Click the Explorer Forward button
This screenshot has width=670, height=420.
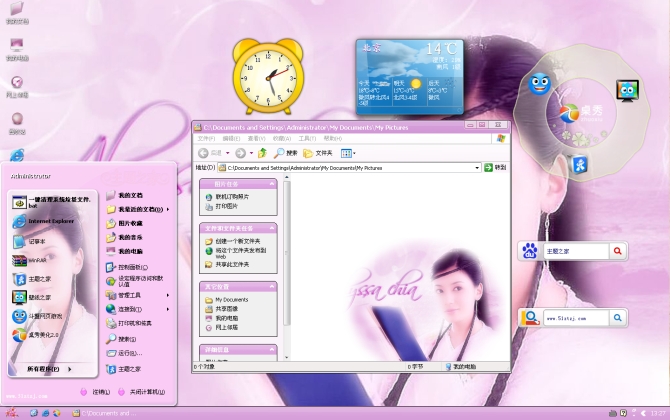241,153
